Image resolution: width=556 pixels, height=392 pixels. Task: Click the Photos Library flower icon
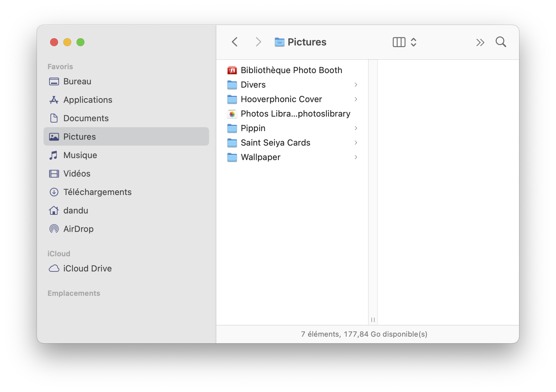point(232,114)
